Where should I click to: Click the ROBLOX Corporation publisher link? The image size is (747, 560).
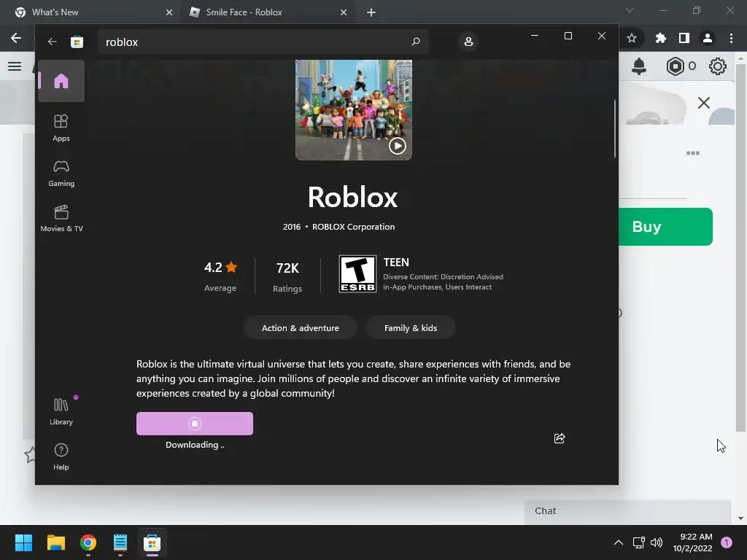pyautogui.click(x=353, y=227)
